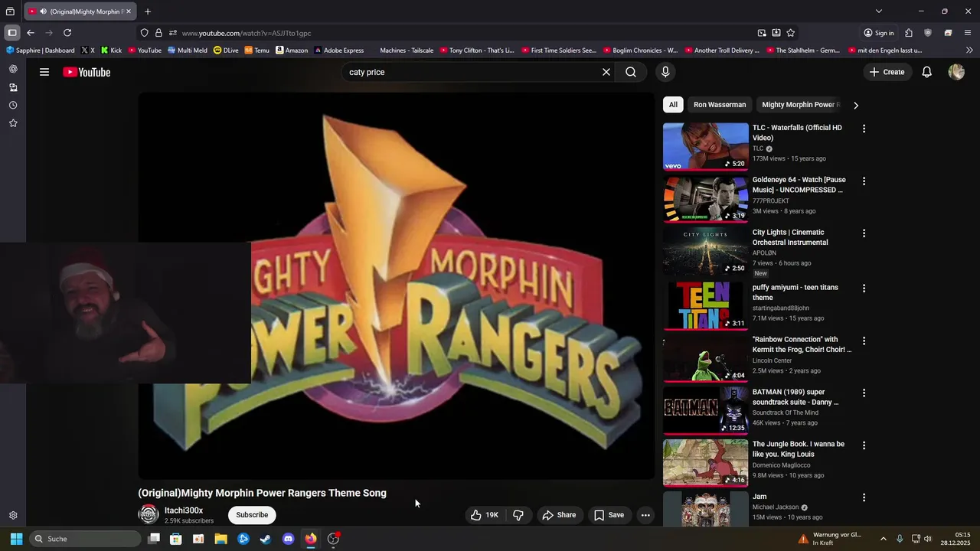Image resolution: width=980 pixels, height=551 pixels.
Task: Expand the Windows system tray hidden icons
Action: [x=883, y=539]
